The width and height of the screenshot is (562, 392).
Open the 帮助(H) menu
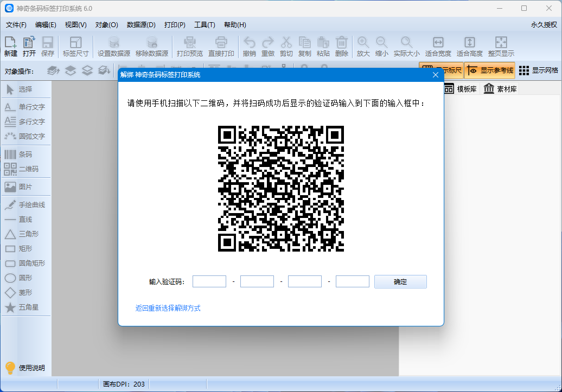(x=235, y=25)
